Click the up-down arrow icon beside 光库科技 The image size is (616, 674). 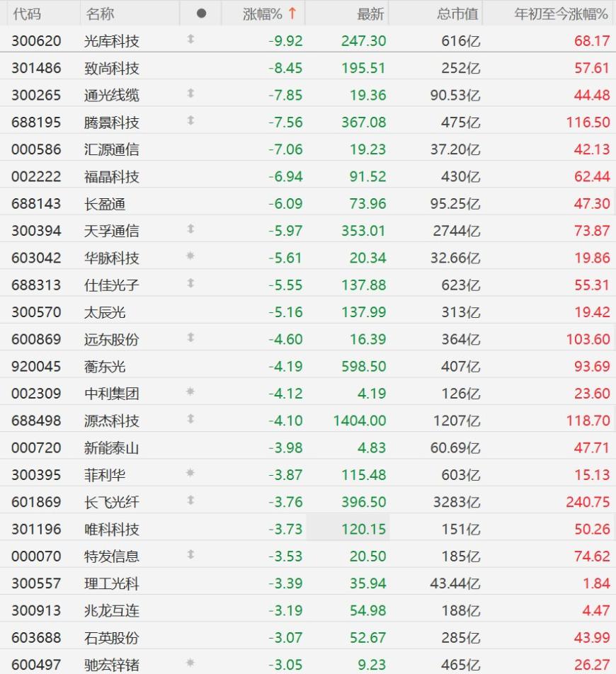click(x=190, y=40)
